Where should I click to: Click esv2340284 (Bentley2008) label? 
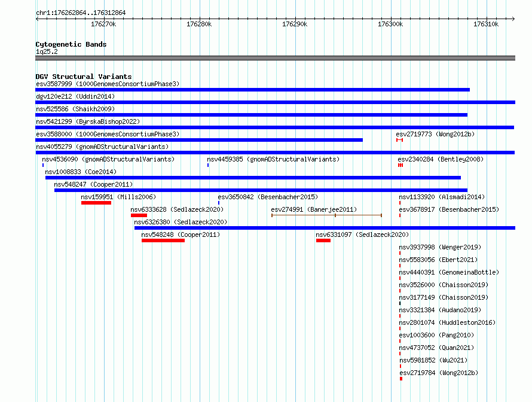point(441,159)
